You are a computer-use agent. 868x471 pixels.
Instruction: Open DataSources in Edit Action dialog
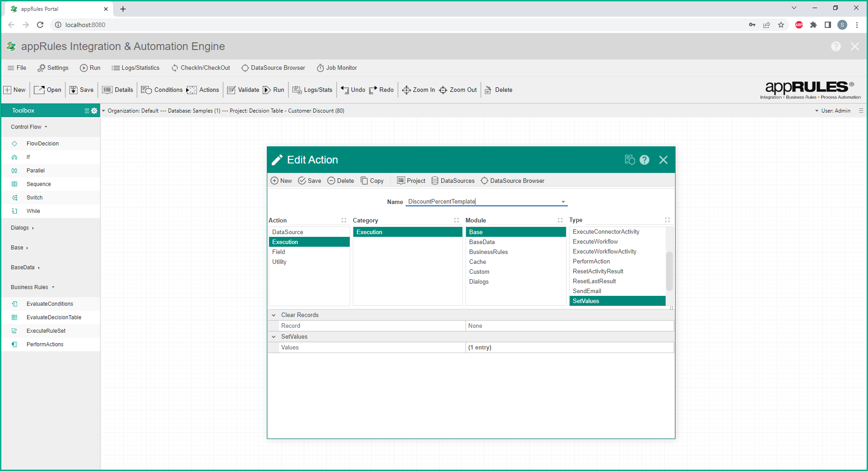(453, 181)
